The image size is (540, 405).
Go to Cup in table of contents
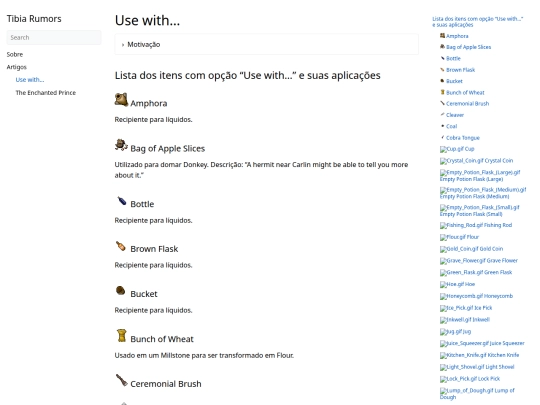coord(457,149)
